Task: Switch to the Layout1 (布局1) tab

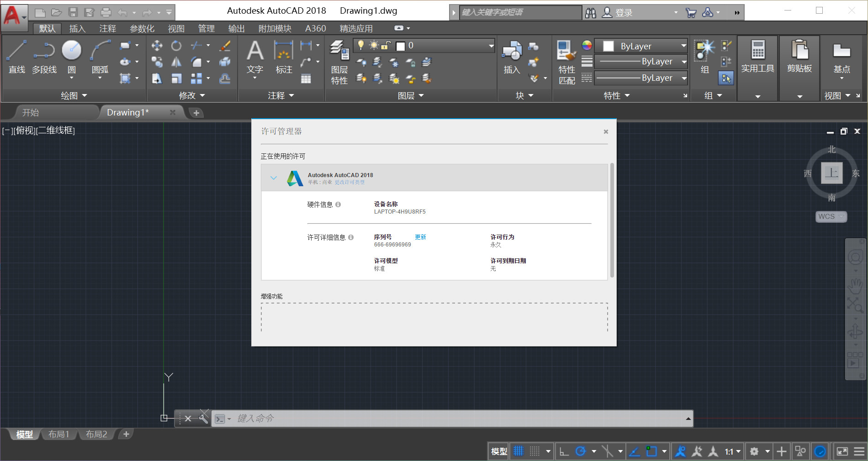Action: pyautogui.click(x=59, y=434)
